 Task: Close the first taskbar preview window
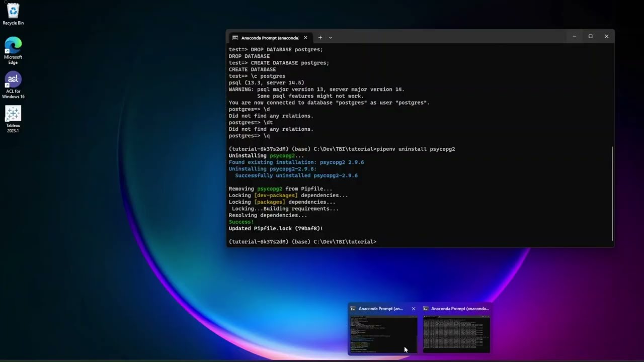[414, 309]
